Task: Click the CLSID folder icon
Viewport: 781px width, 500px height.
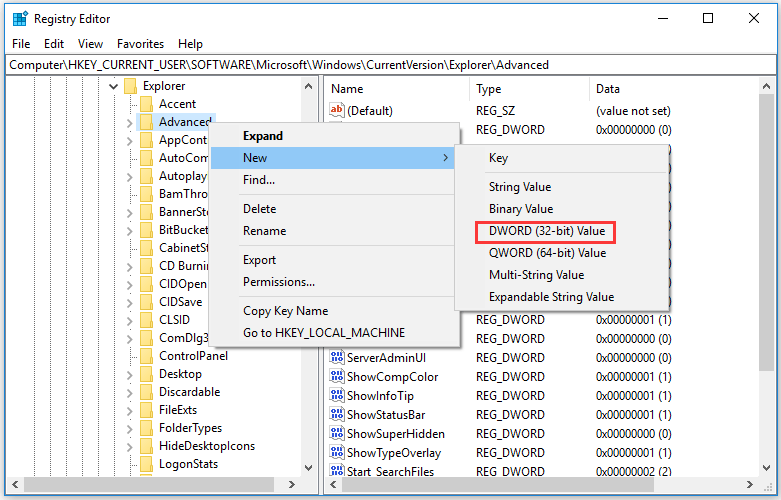Action: [146, 320]
